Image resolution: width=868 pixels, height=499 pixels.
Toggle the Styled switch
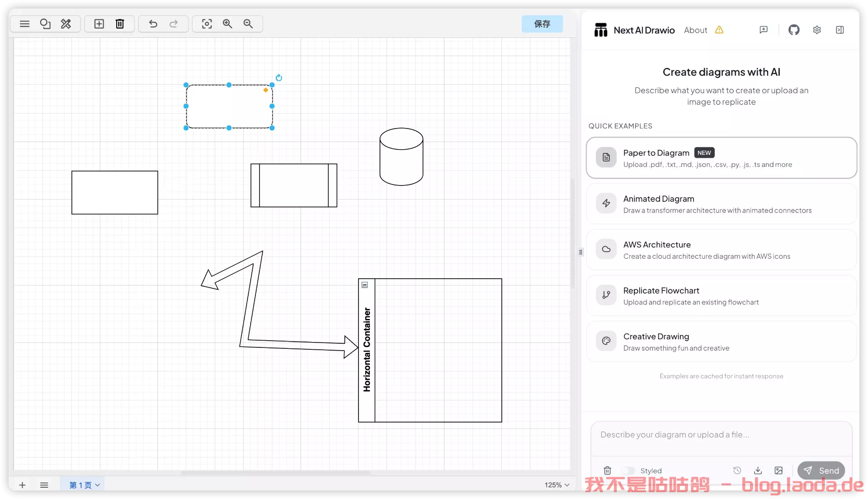pos(628,470)
